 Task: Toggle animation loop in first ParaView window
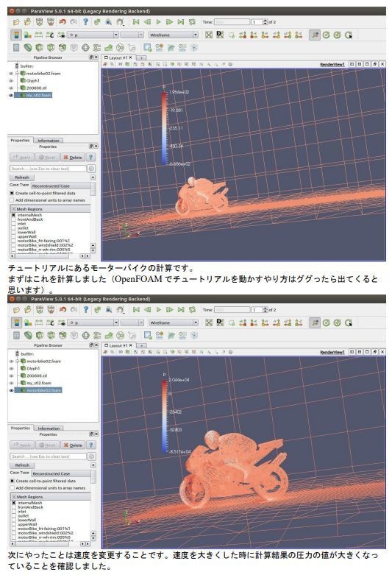tap(192, 22)
